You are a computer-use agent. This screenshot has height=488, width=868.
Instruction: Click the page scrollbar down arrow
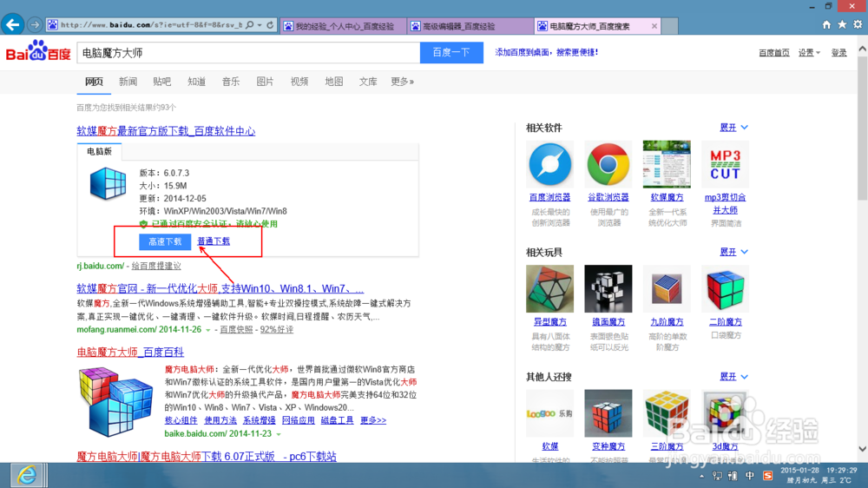click(863, 449)
